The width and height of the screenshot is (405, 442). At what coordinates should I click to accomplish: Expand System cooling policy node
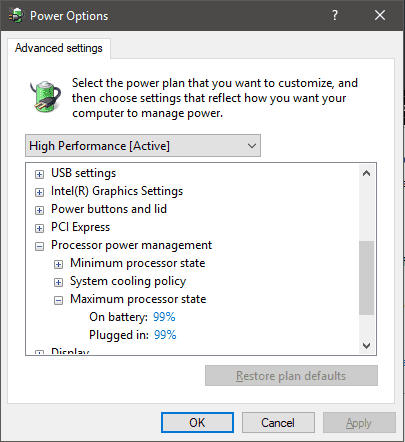point(58,282)
